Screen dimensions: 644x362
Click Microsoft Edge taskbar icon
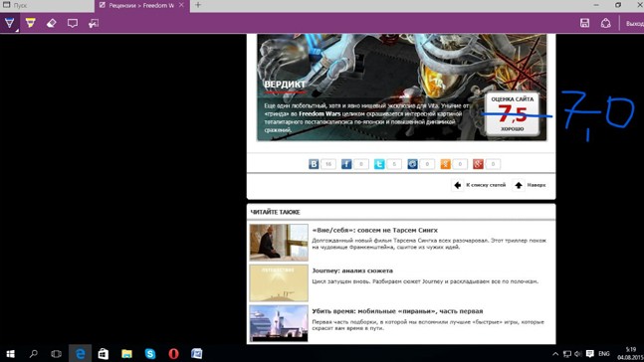click(x=80, y=353)
